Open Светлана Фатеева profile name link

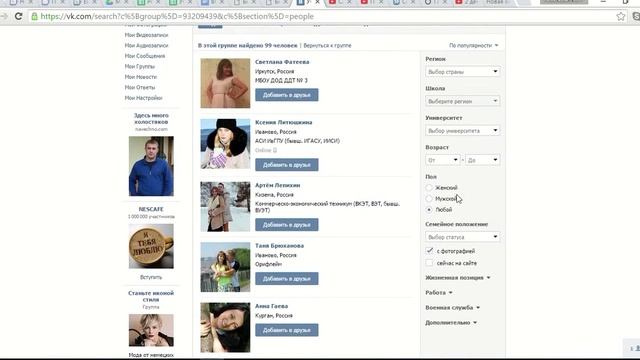[x=282, y=62]
